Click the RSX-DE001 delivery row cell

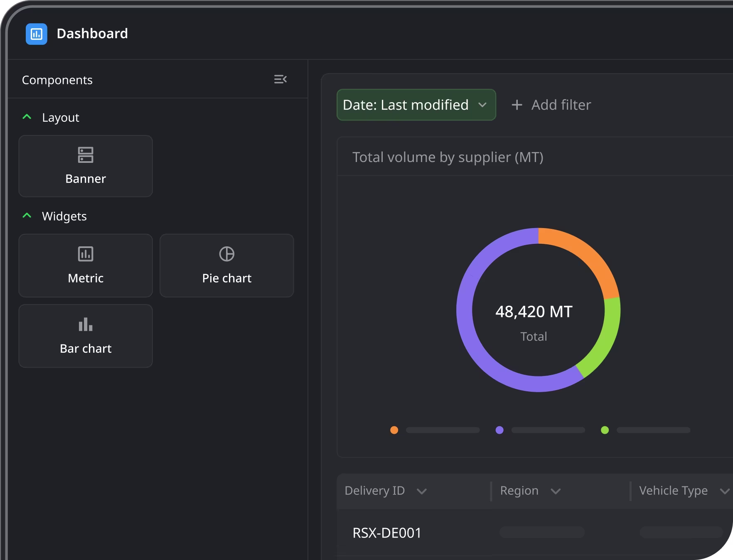(387, 533)
